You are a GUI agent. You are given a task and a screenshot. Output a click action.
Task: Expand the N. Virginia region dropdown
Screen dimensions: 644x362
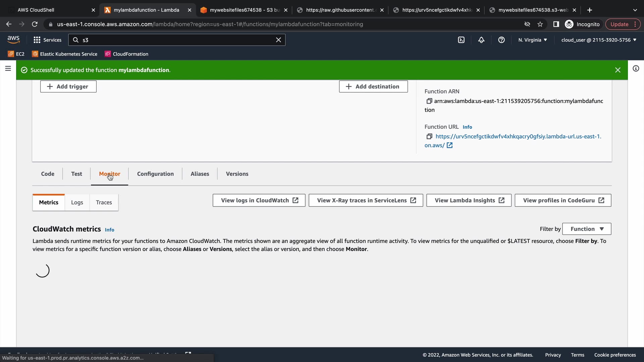pyautogui.click(x=532, y=40)
